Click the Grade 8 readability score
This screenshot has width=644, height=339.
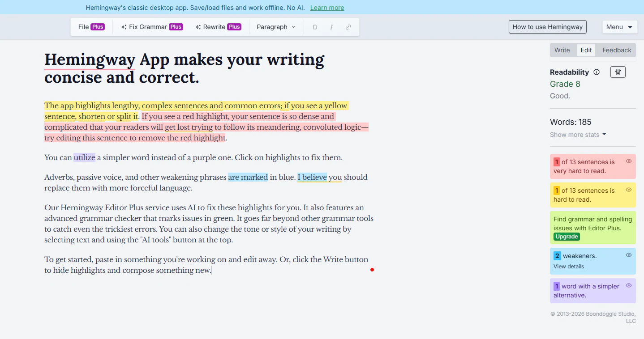tap(565, 84)
